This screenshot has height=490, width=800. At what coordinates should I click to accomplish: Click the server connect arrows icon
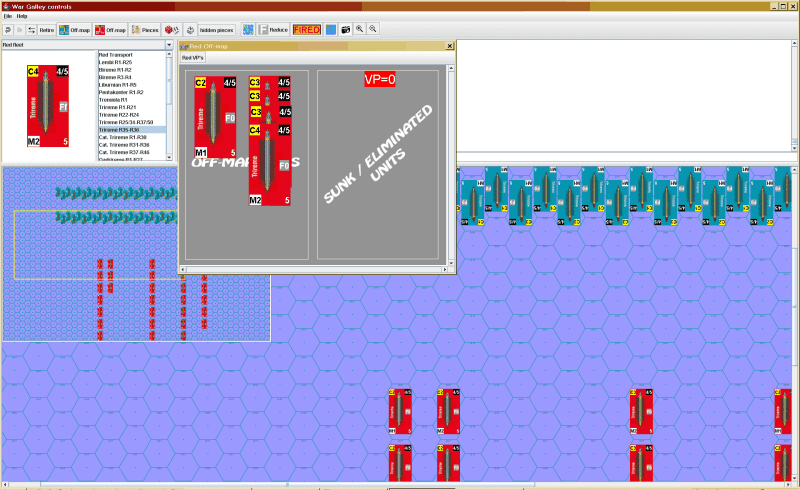32,30
